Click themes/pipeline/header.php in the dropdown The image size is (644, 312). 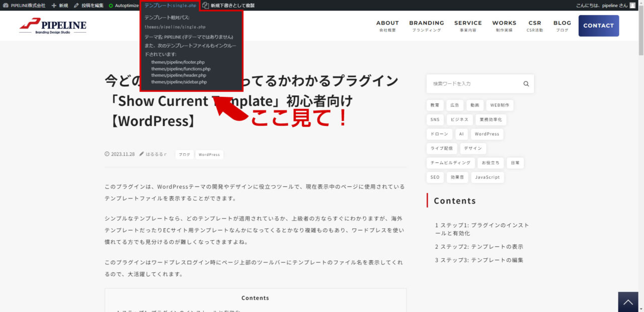179,75
